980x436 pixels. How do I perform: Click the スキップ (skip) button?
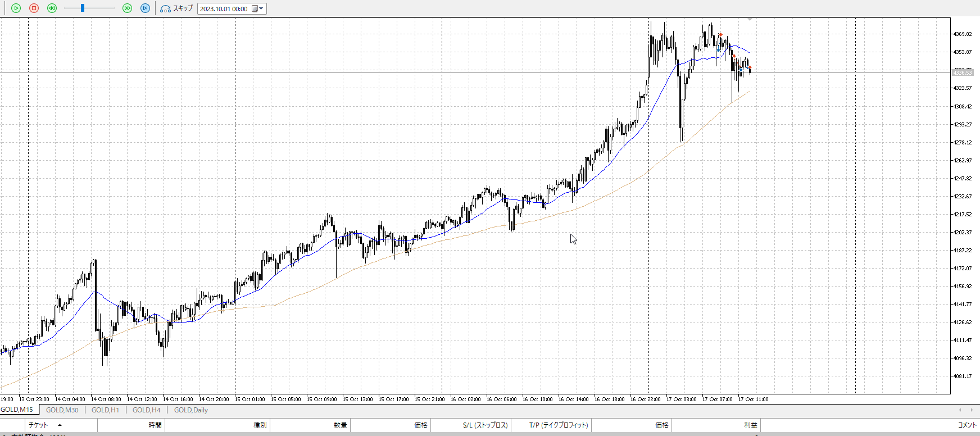176,8
